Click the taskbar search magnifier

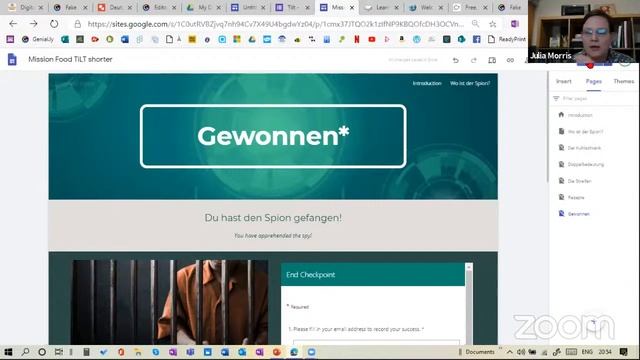click(x=25, y=352)
